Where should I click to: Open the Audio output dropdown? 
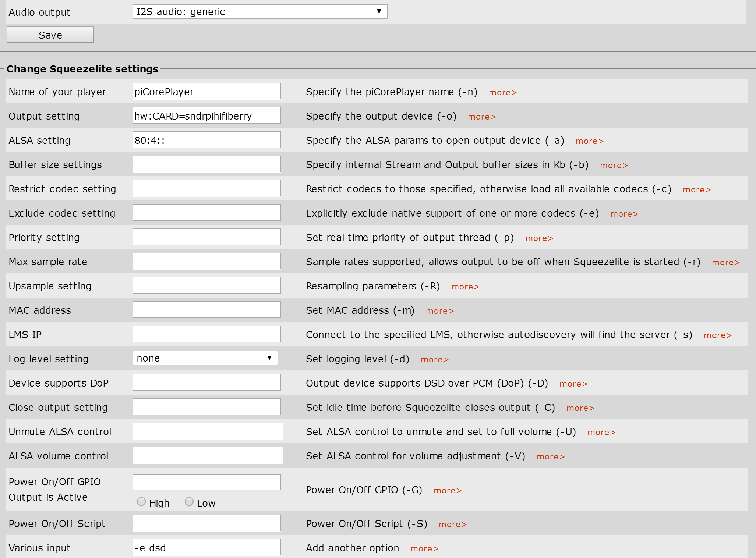(x=260, y=11)
